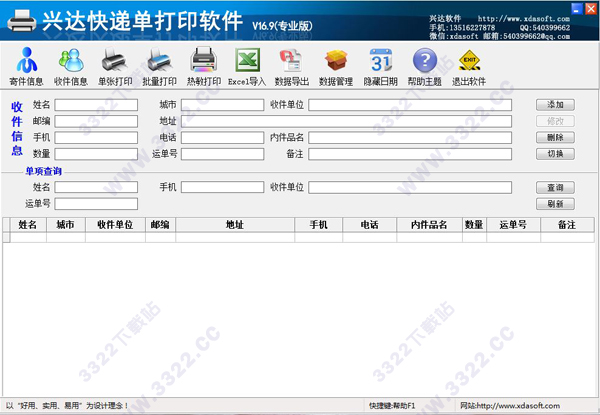Screen dimensions: 600x415
Task: Click the 姓名 table column header
Action: [x=28, y=225]
